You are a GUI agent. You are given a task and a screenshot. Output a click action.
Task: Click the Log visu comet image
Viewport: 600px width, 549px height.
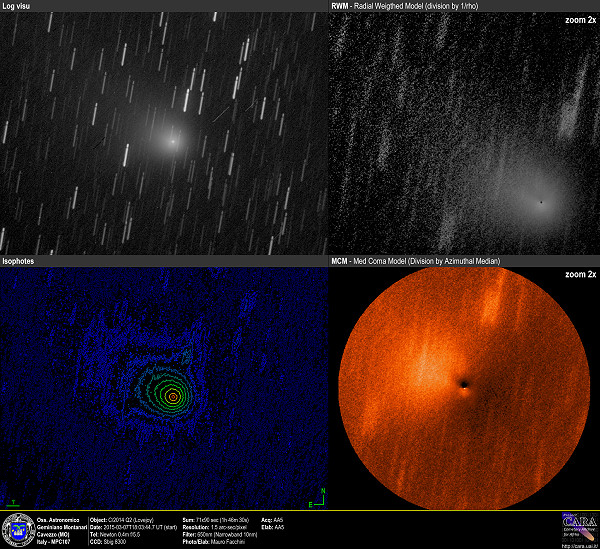pyautogui.click(x=164, y=133)
